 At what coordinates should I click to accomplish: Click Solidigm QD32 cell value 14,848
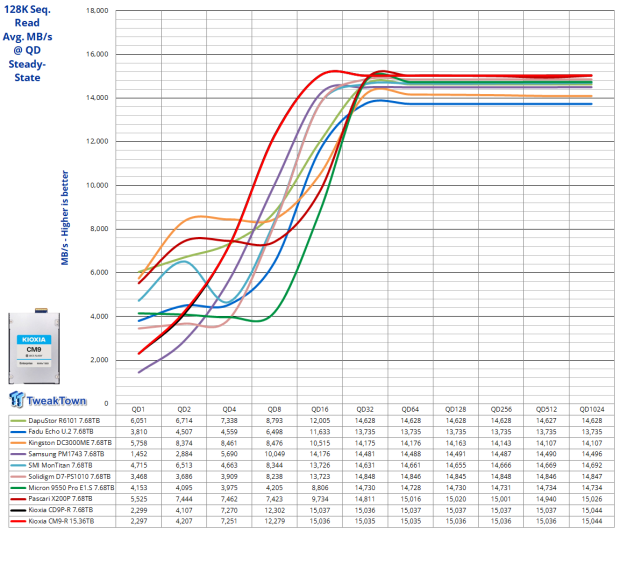pyautogui.click(x=365, y=477)
